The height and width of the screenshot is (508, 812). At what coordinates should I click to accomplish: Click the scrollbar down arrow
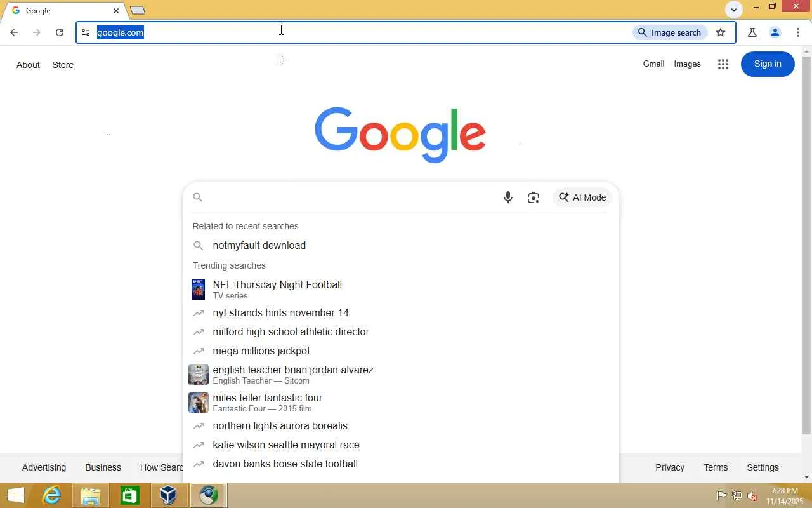(x=807, y=477)
